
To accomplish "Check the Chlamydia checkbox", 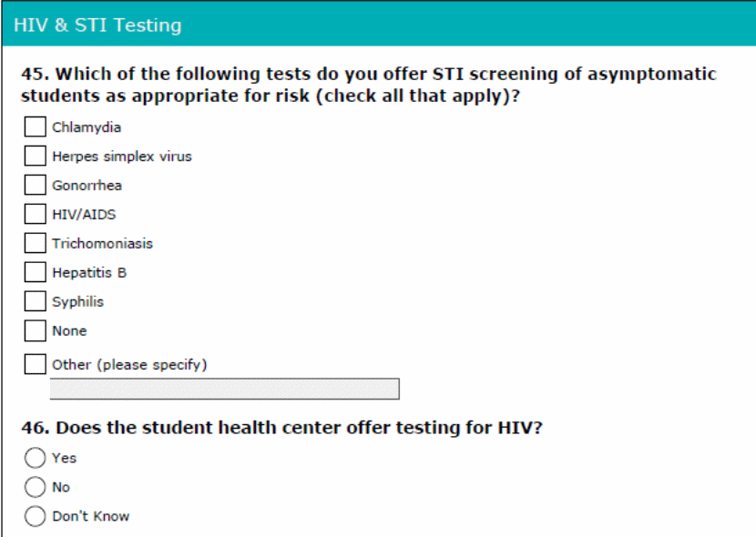I will click(35, 127).
